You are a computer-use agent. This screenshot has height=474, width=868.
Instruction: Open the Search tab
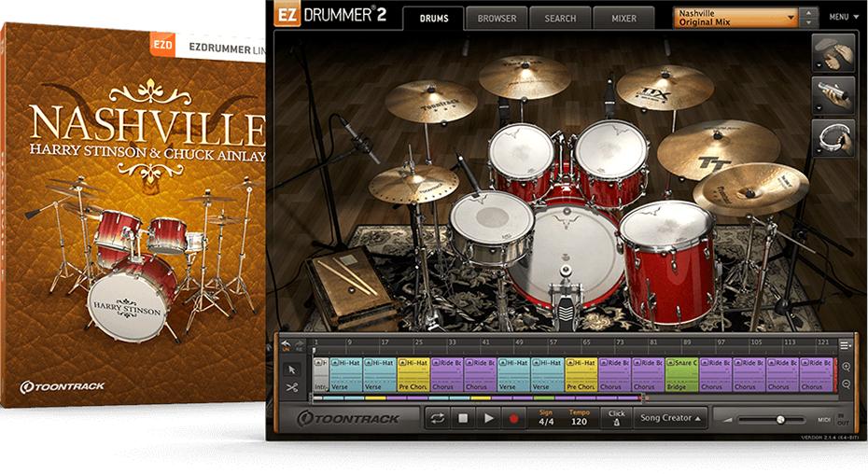[560, 18]
